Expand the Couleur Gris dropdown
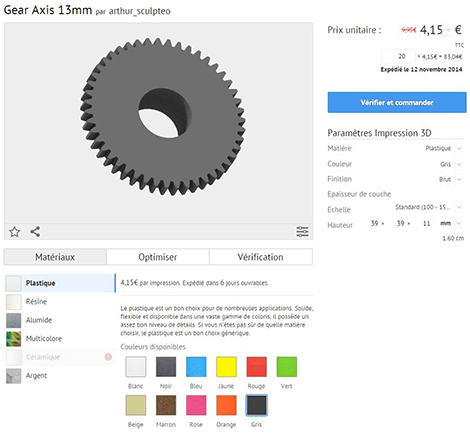The width and height of the screenshot is (470, 433). 459,164
